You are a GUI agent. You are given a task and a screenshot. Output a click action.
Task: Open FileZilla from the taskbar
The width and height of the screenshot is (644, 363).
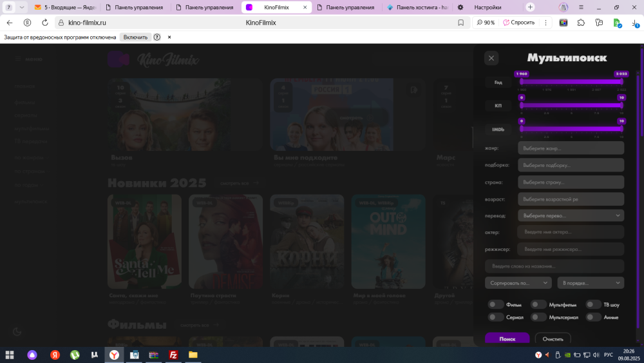point(173,355)
